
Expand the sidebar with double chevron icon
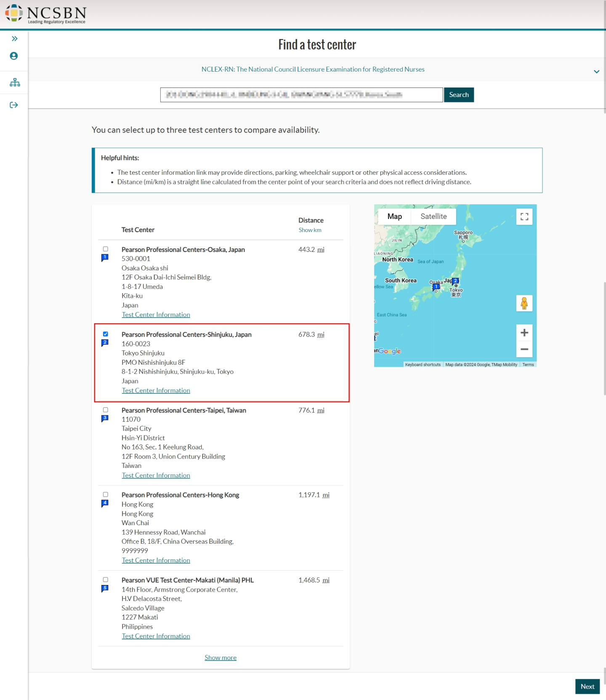click(14, 39)
